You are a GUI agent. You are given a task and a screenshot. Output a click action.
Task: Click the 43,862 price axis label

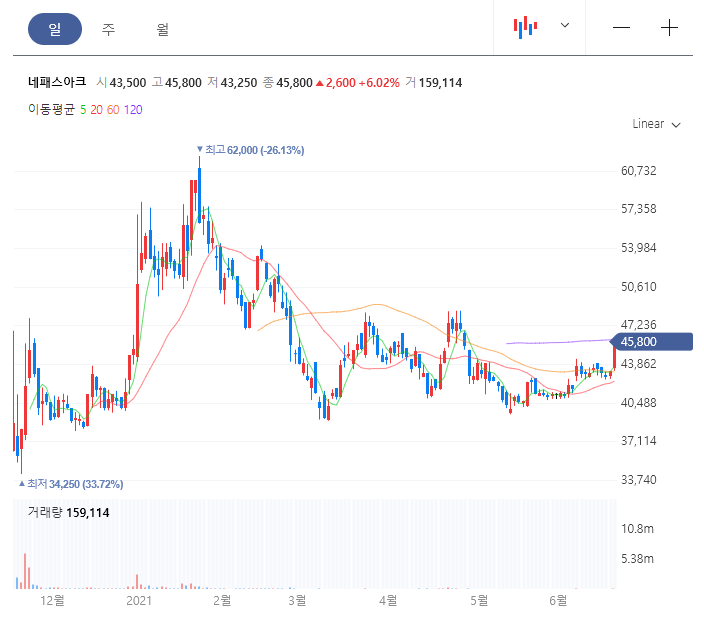[x=638, y=364]
